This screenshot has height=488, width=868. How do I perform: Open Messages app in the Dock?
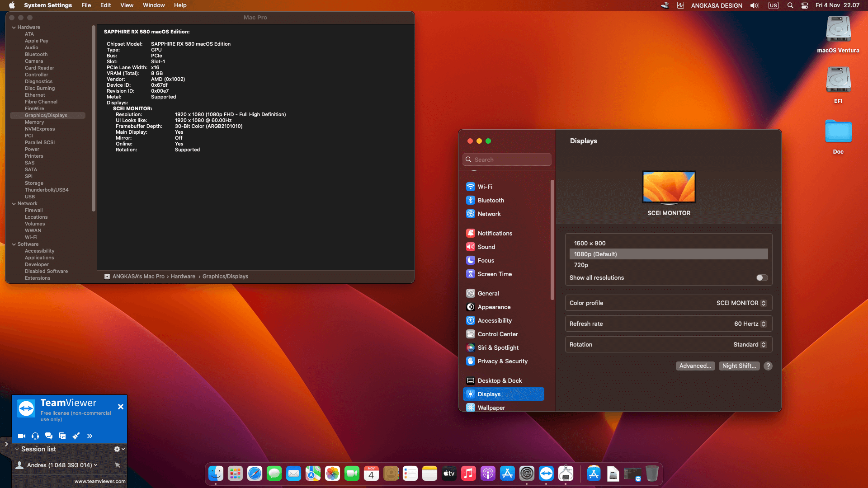(274, 474)
